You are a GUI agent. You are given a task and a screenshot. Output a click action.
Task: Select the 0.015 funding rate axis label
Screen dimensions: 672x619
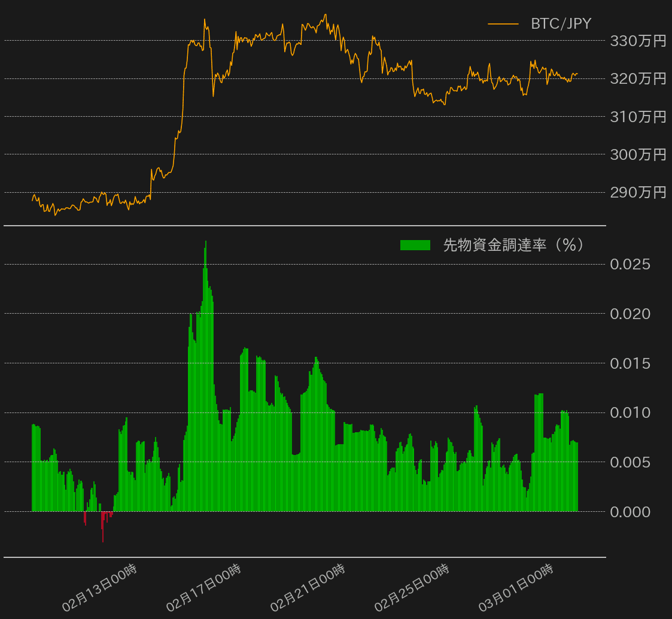[630, 363]
